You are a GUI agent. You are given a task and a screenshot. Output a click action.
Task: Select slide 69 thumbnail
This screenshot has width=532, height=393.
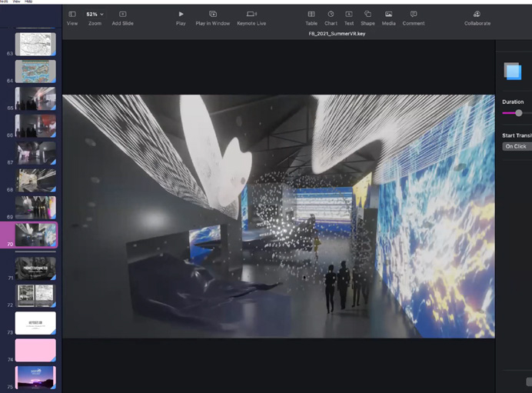tap(35, 208)
